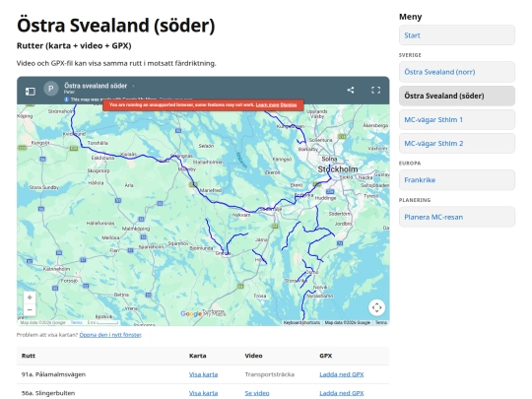
Task: Click the 'Östra svealand söder' map title
Action: pyautogui.click(x=96, y=86)
